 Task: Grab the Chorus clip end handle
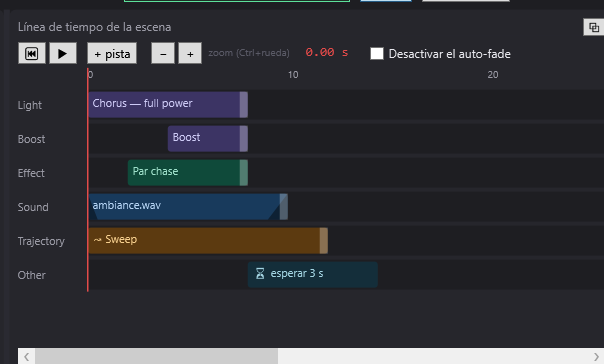pyautogui.click(x=243, y=104)
